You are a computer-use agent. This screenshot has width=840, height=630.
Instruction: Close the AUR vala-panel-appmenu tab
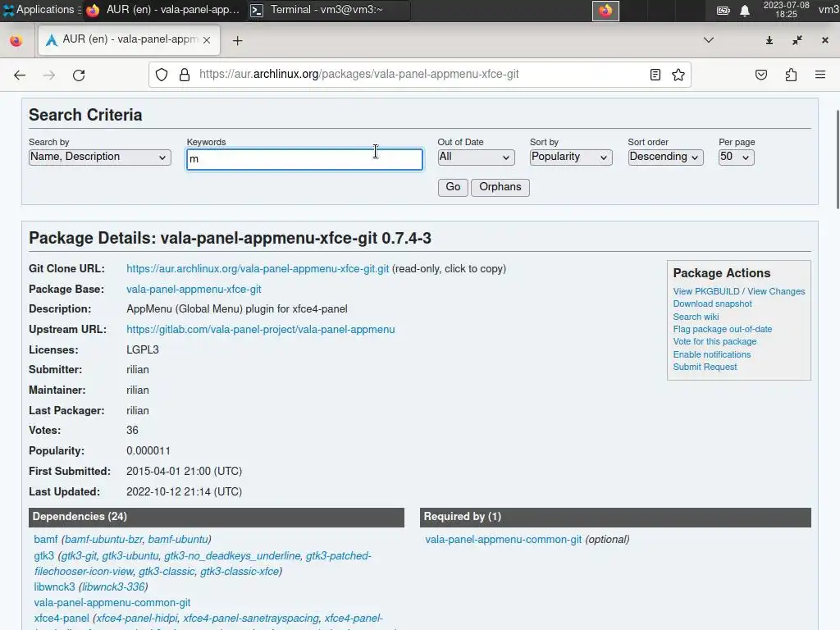[207, 40]
